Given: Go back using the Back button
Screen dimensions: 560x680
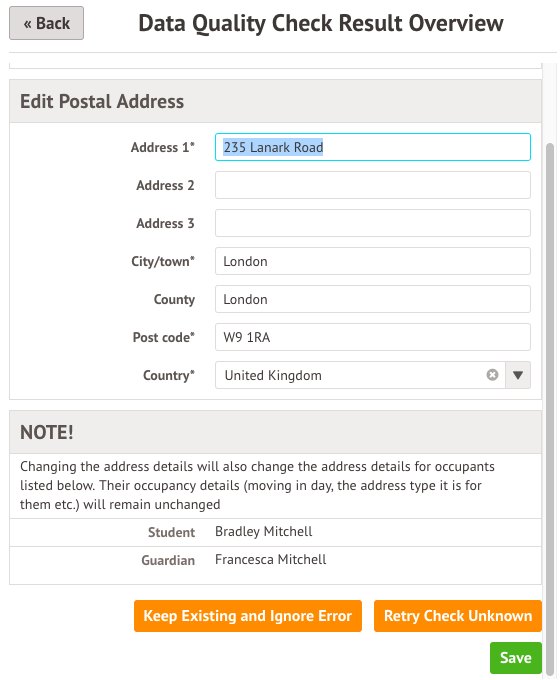Looking at the screenshot, I should (x=46, y=23).
